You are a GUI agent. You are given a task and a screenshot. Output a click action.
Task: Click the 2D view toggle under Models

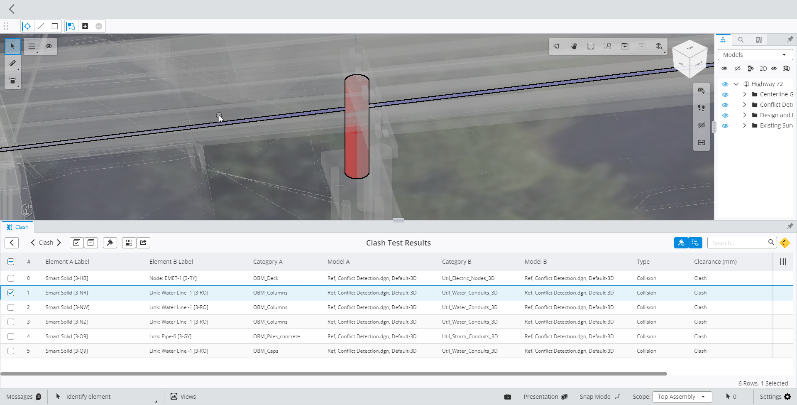coord(763,68)
